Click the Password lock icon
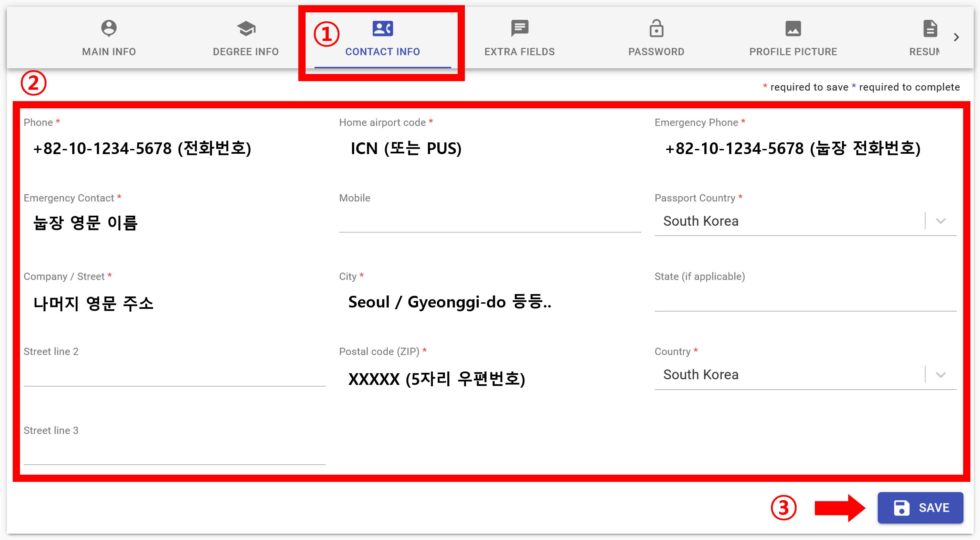The width and height of the screenshot is (980, 540). pyautogui.click(x=656, y=28)
